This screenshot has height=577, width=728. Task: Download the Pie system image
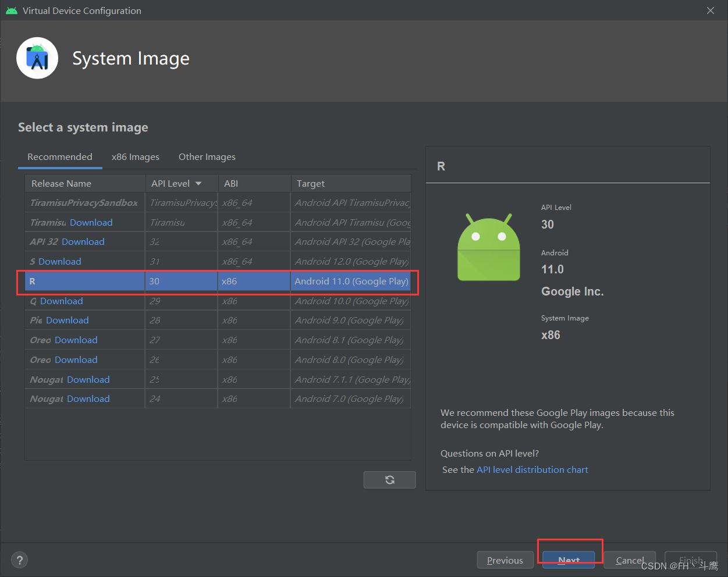tap(68, 320)
